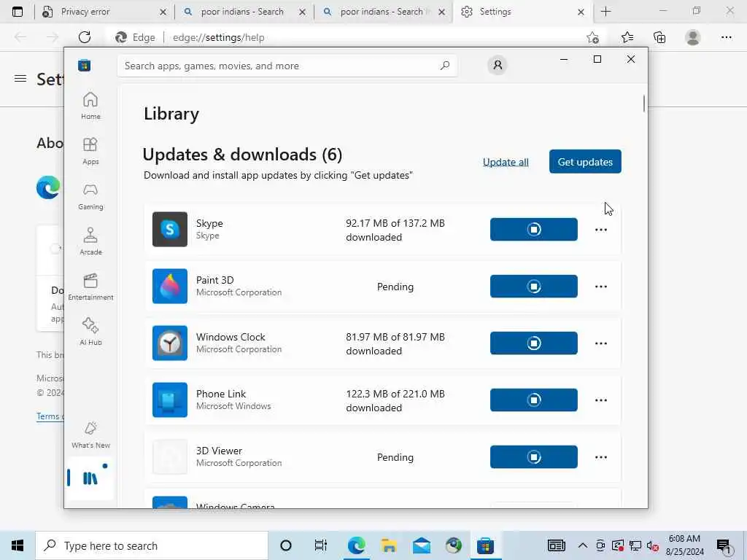Click the Paint 3D app icon
This screenshot has height=560, width=747.
(169, 286)
